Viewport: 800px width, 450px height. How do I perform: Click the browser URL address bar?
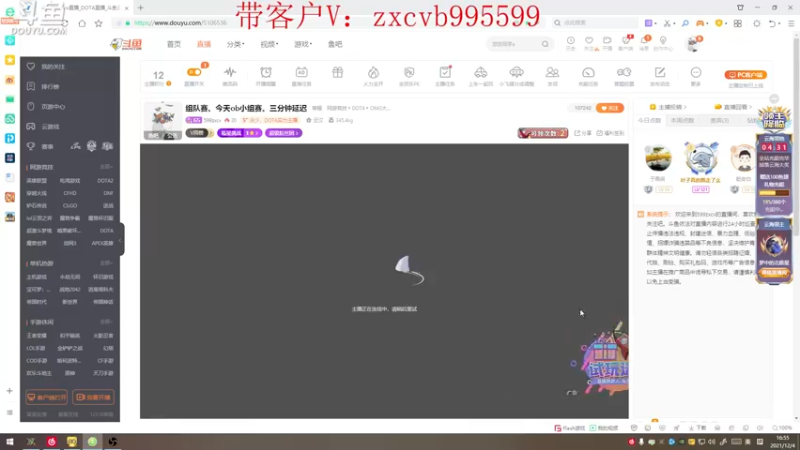pos(327,23)
